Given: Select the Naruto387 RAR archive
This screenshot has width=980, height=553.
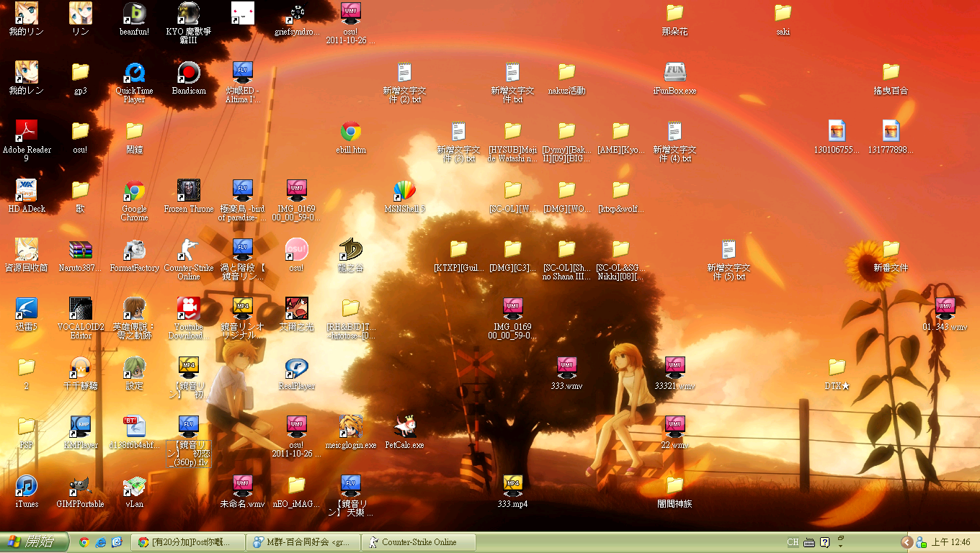Looking at the screenshot, I should [80, 249].
